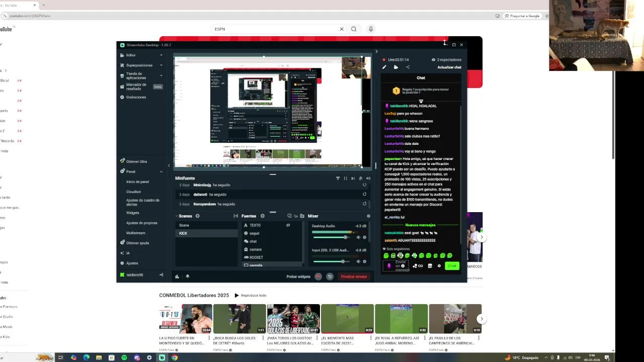The image size is (644, 362).
Task: Expand the Superposiciones menu chevron
Action: click(161, 65)
